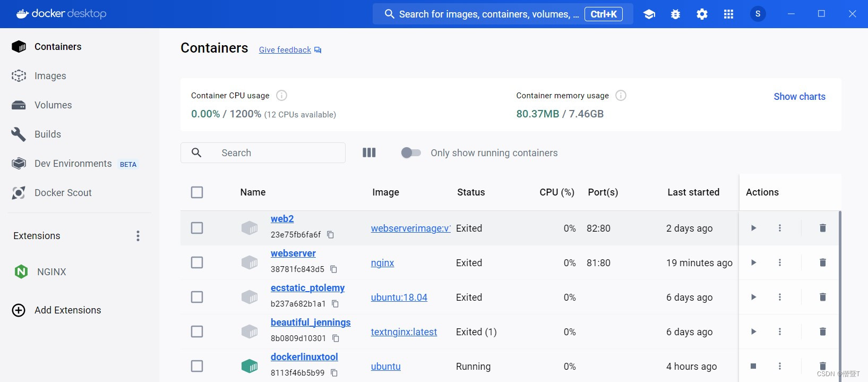Delete the beautiful_jennings container
Image resolution: width=868 pixels, height=382 pixels.
point(822,332)
